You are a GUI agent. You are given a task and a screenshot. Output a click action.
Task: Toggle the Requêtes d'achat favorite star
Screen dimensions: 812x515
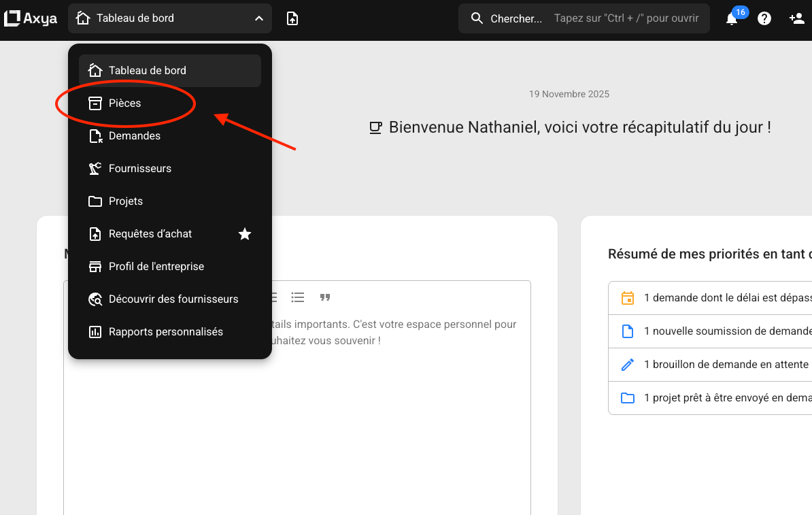(245, 234)
